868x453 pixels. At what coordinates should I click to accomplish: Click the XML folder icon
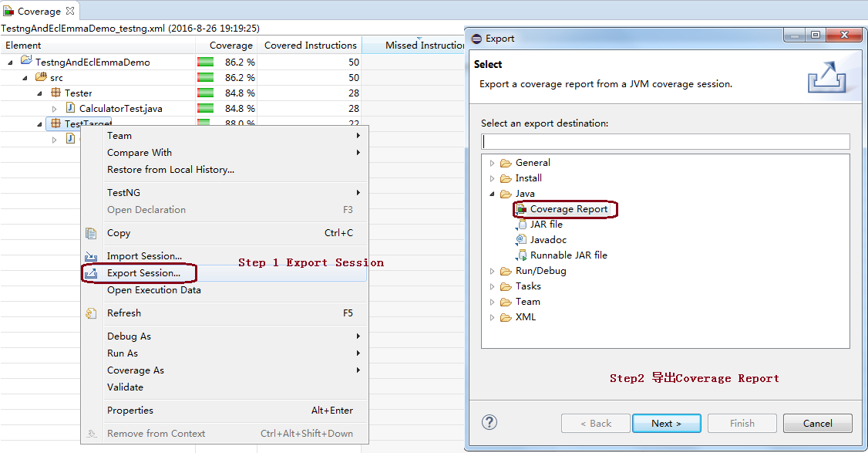coord(506,318)
